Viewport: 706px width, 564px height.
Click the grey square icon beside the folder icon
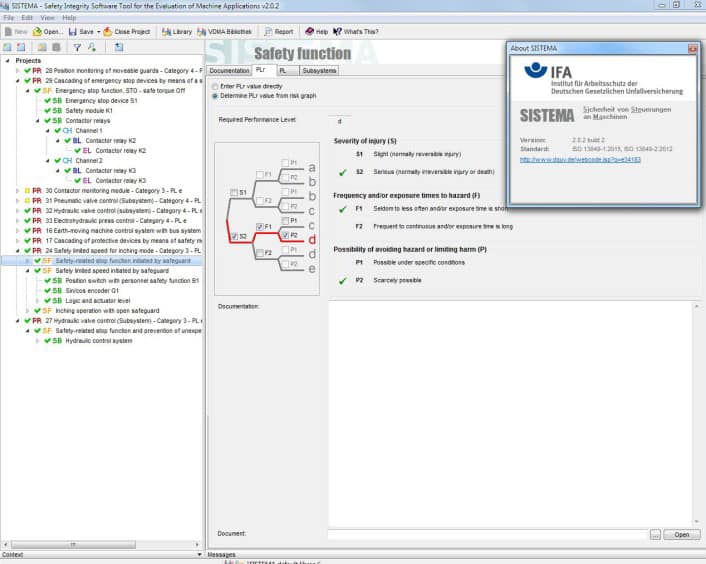pyautogui.click(x=56, y=47)
